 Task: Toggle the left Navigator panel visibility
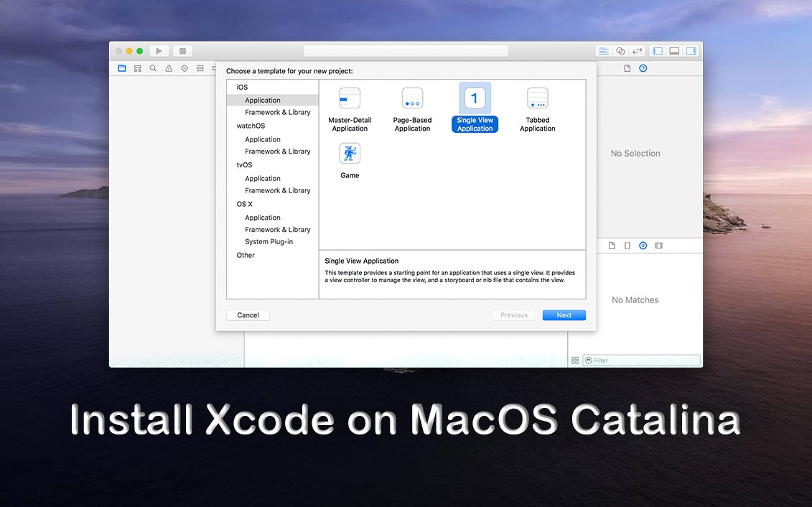tap(658, 51)
